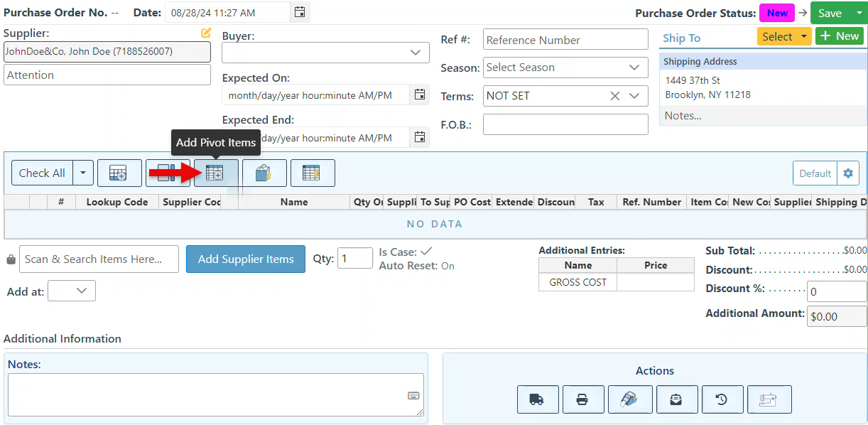Open grid settings with the gear icon

coord(847,173)
